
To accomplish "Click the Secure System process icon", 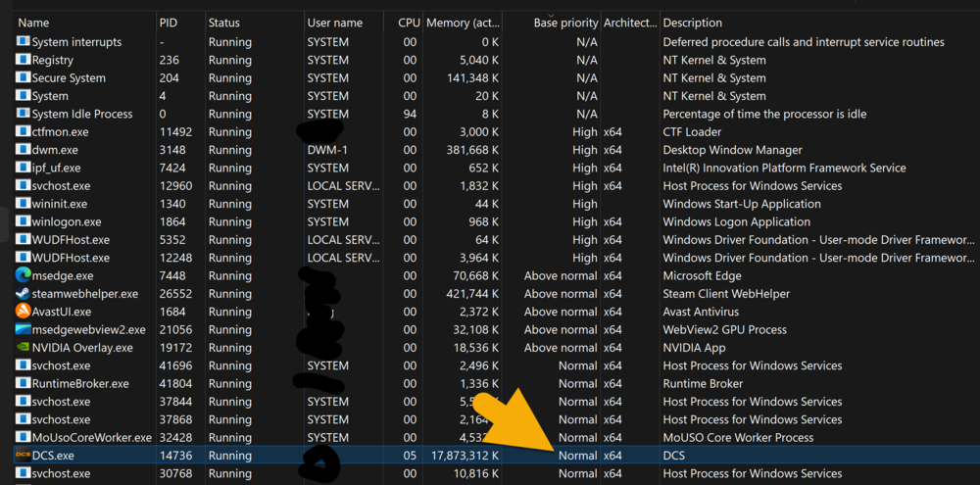I will 23,78.
